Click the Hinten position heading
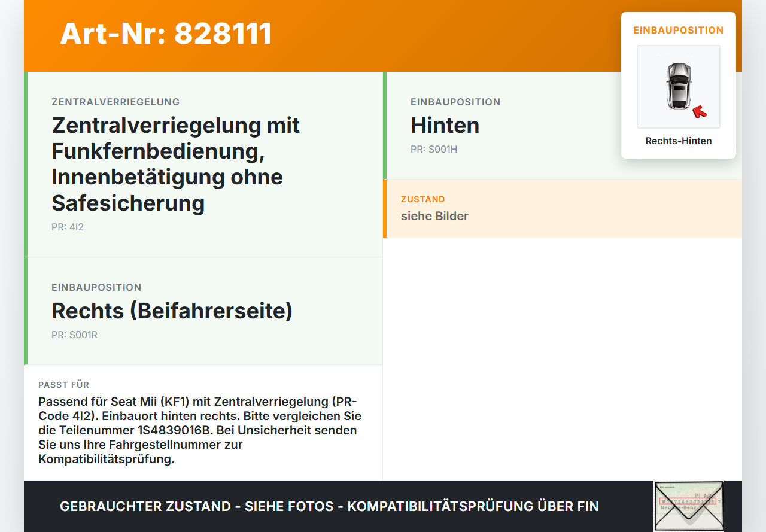The height and width of the screenshot is (532, 766). pos(445,125)
